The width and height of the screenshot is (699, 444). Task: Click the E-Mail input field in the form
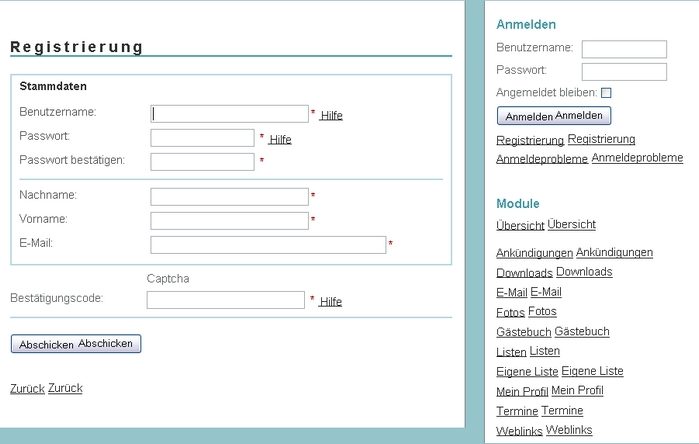(268, 245)
